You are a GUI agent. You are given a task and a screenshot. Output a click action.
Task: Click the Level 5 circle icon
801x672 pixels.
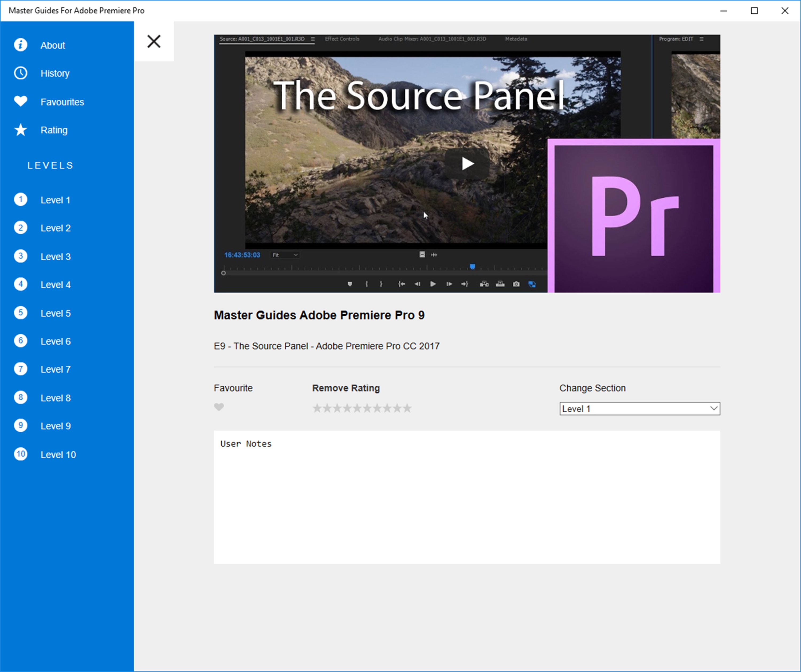(x=21, y=312)
